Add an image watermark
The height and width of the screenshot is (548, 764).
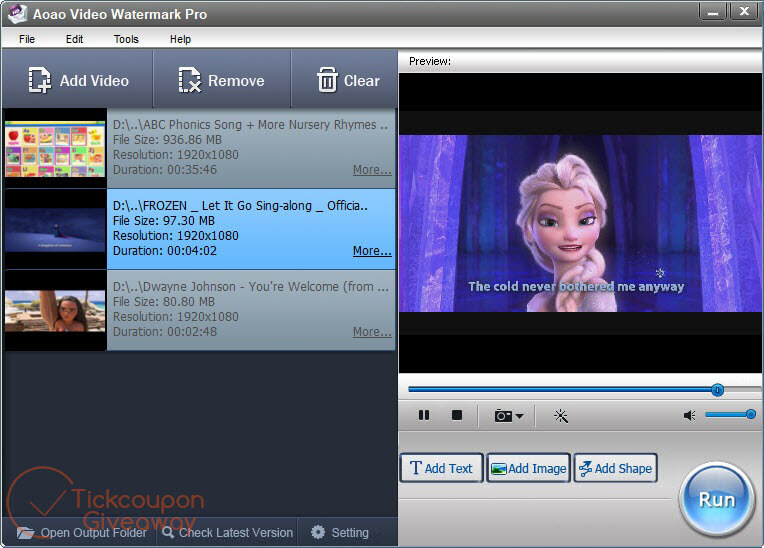pyautogui.click(x=529, y=468)
